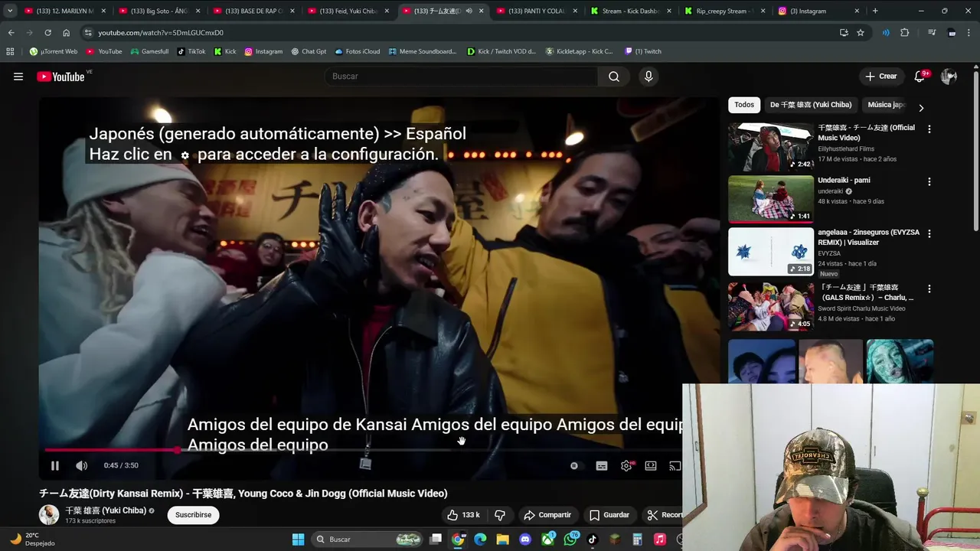Open the YouTube hamburger guide menu
The height and width of the screenshot is (551, 980).
[18, 77]
